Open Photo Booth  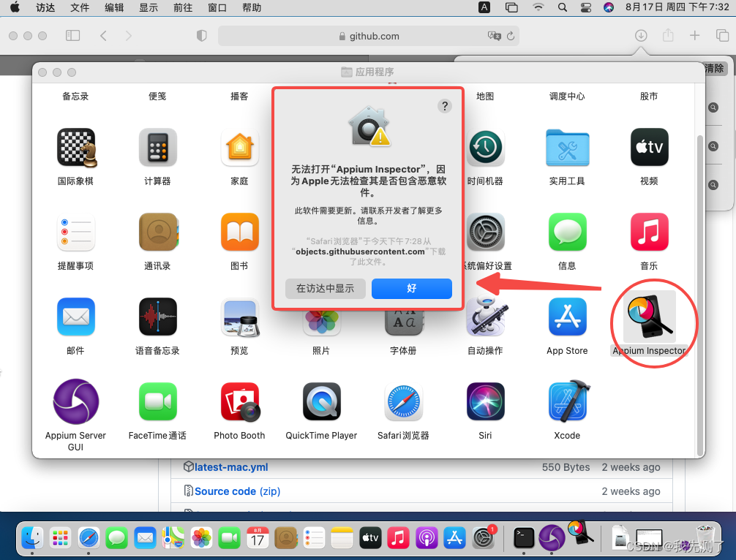(x=239, y=401)
